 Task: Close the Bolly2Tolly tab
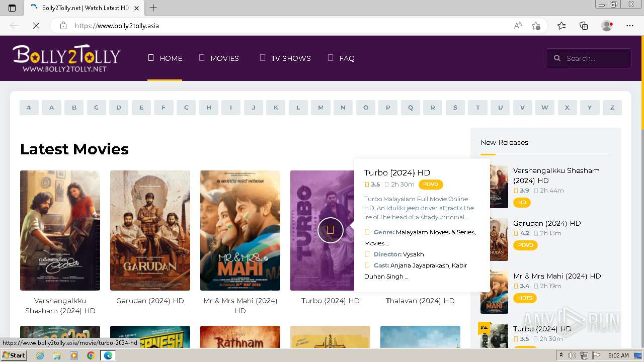click(137, 8)
